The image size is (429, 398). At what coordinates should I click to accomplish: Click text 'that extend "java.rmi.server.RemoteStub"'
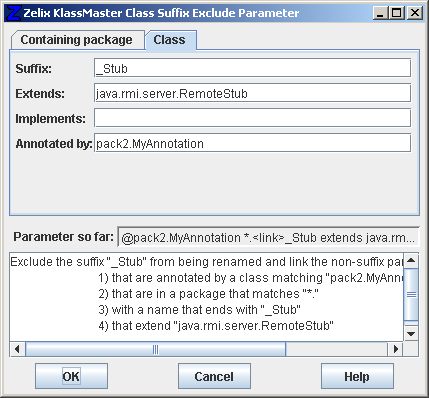(x=223, y=326)
